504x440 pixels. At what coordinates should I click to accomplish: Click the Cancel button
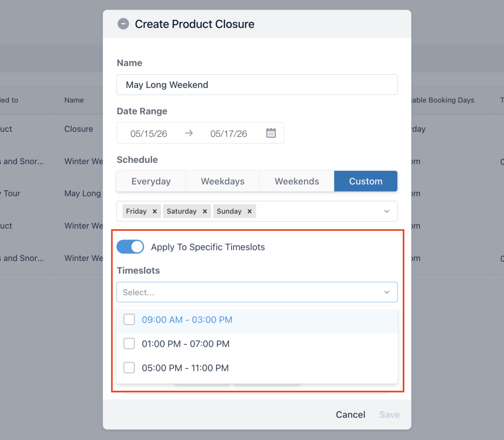pos(351,415)
